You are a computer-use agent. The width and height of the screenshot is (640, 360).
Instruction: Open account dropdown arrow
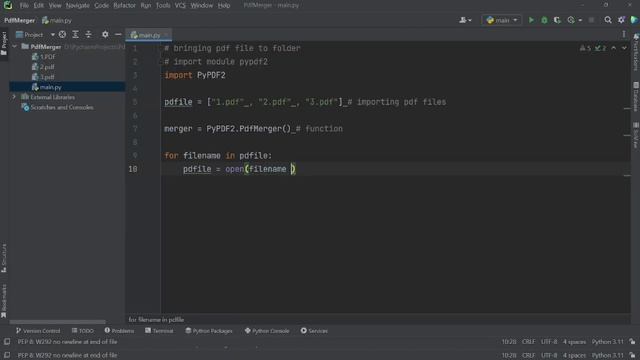[x=470, y=20]
